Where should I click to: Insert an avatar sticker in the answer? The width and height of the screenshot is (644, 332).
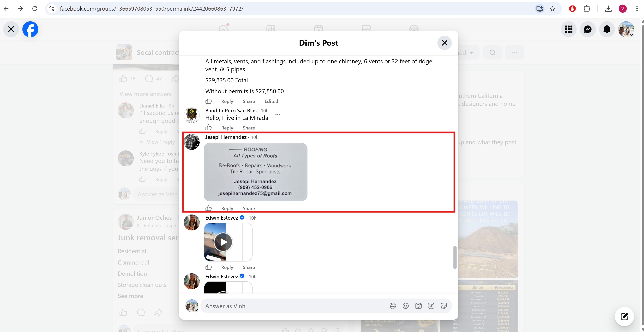393,306
